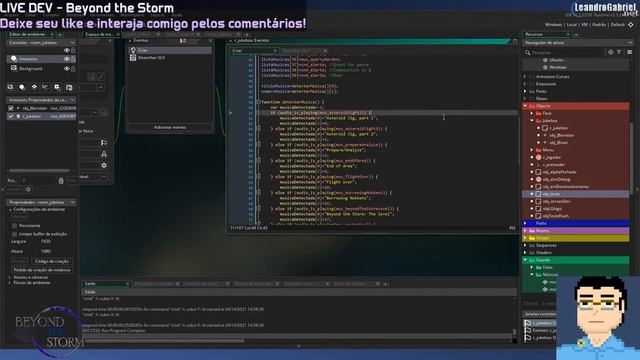Viewport: 640px width, 360px height.
Task: Toggle the Persistente checkbox
Action: pyautogui.click(x=14, y=226)
